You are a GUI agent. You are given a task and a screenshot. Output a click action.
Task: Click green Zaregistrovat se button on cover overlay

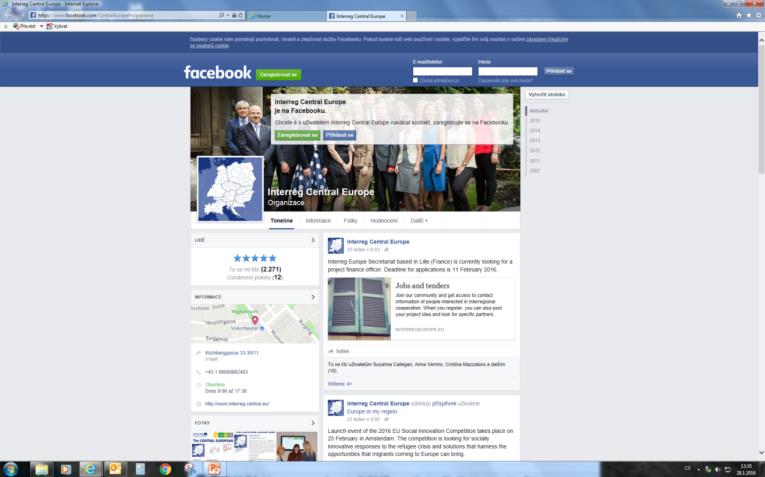(297, 135)
